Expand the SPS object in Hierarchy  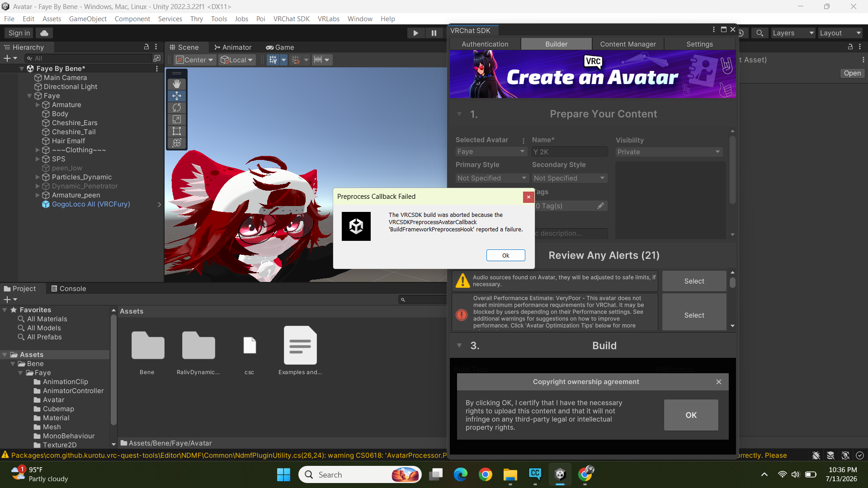[38, 159]
